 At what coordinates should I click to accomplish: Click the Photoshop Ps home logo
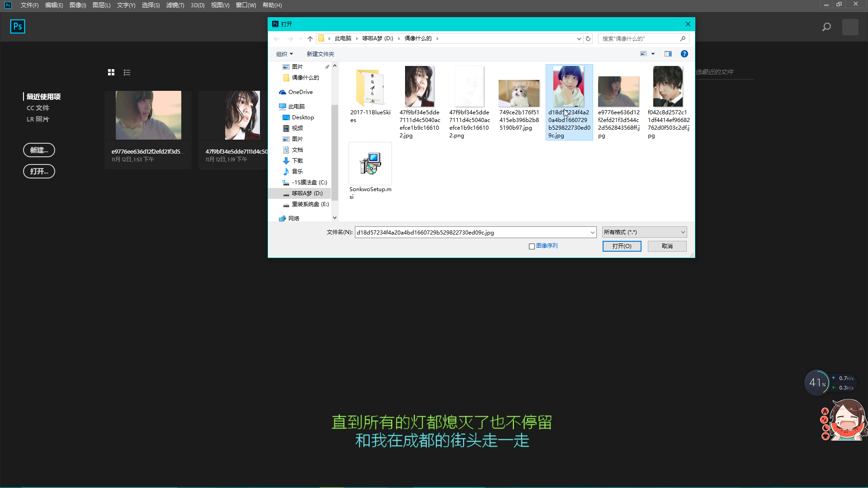pyautogui.click(x=18, y=27)
